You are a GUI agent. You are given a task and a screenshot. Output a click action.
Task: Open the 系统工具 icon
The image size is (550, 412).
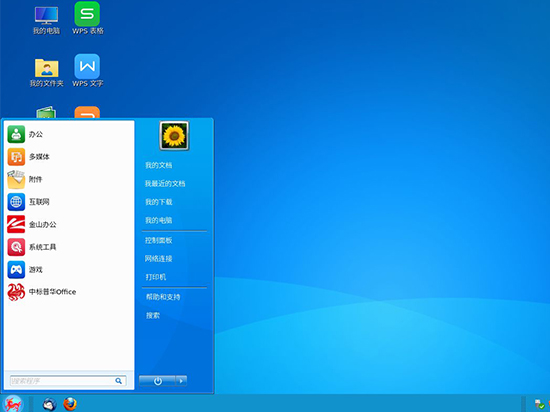(16, 247)
